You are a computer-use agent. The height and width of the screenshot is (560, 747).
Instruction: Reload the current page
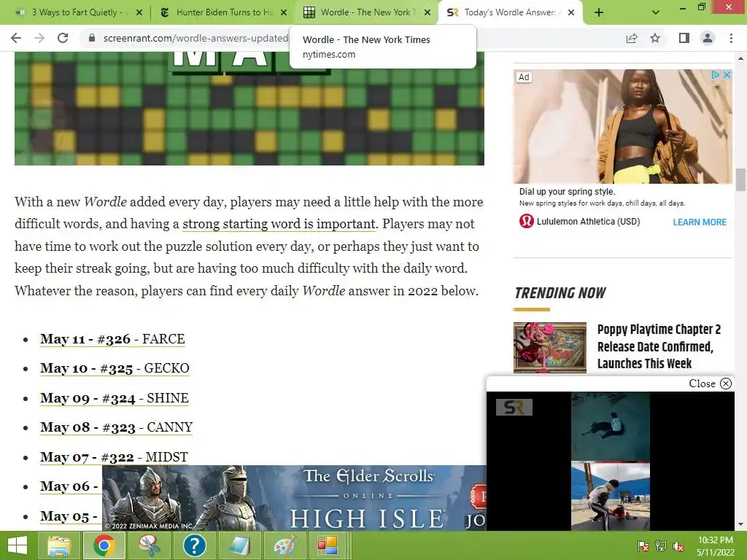63,38
